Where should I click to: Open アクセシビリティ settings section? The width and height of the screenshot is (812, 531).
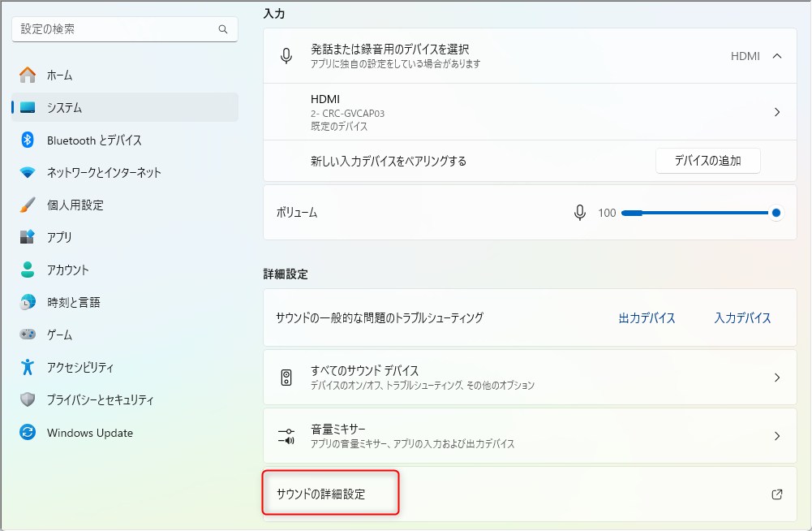tap(125, 367)
